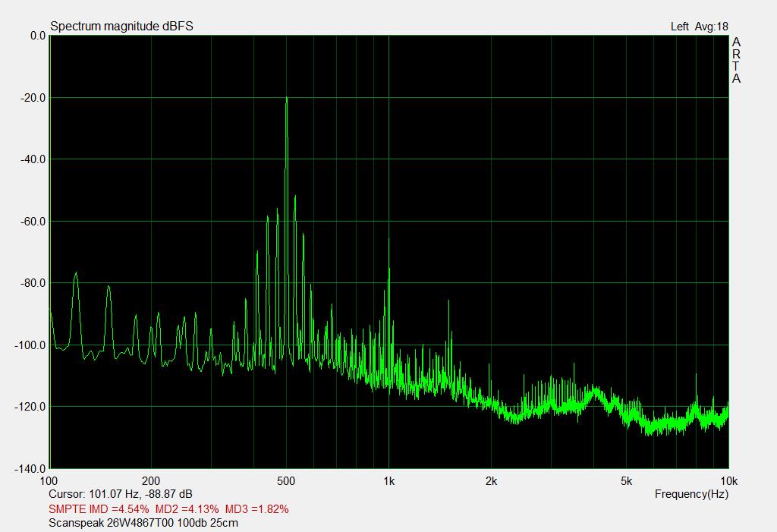Screen dimensions: 777x532
Task: Click the 2k x-axis tick label
Action: (x=491, y=480)
